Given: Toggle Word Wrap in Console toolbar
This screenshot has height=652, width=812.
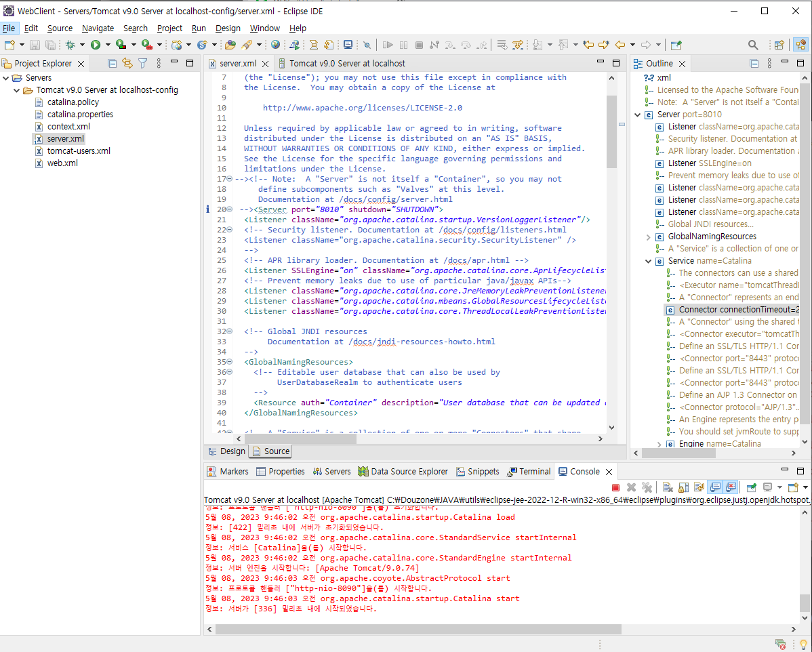Looking at the screenshot, I should coord(699,487).
